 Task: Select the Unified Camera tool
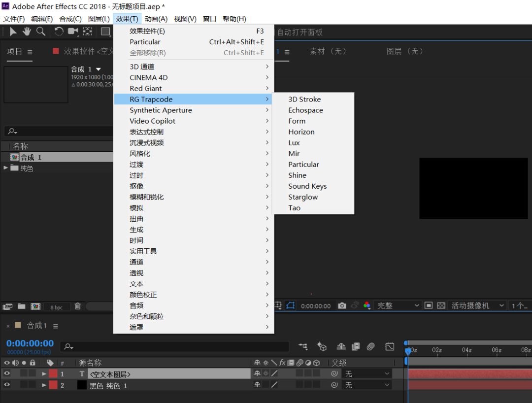[73, 32]
